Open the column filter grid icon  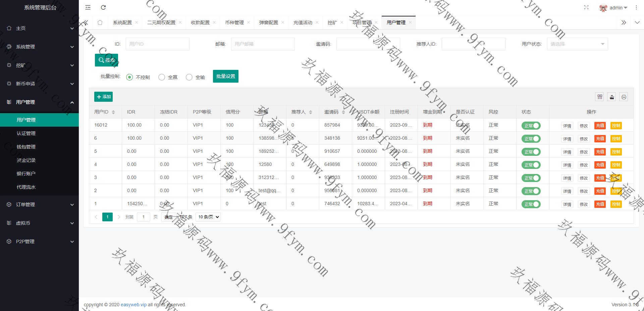tap(600, 97)
